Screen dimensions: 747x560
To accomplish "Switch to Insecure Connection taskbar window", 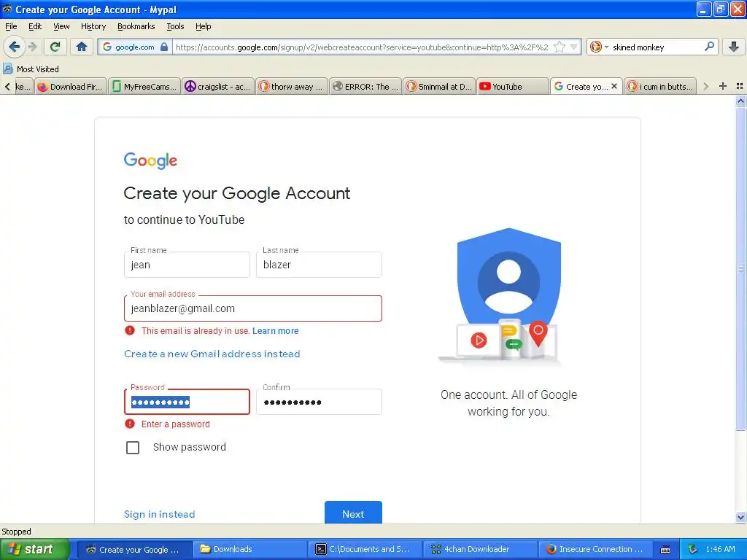I will (x=595, y=549).
